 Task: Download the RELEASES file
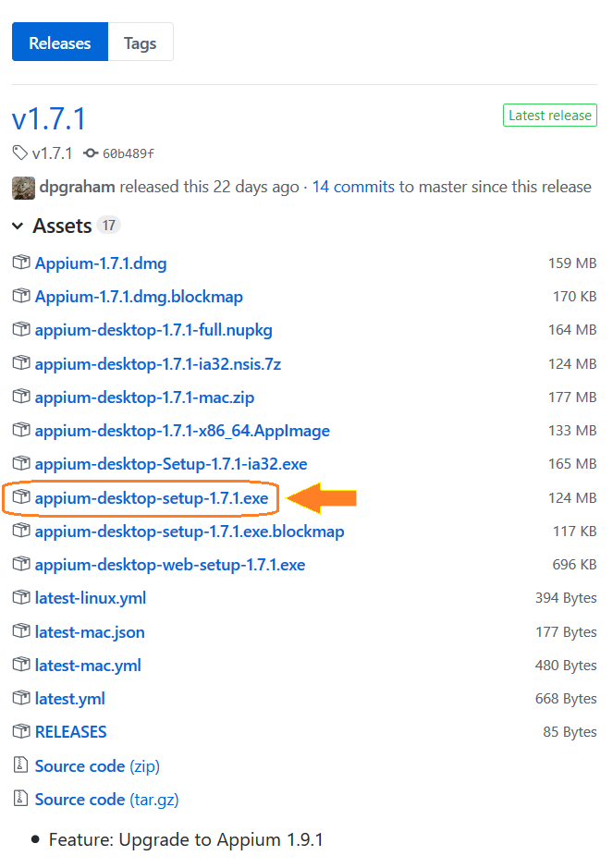(x=71, y=732)
